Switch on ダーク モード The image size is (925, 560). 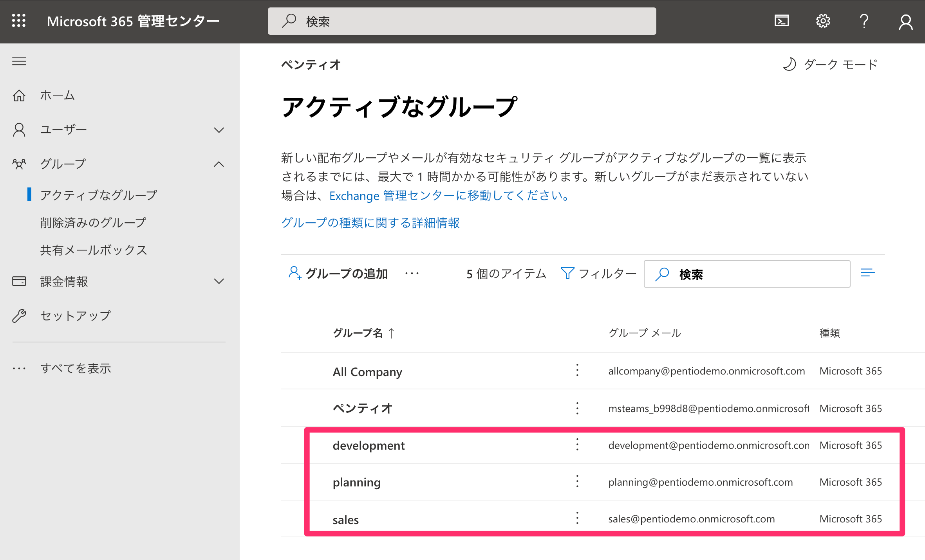coord(830,64)
